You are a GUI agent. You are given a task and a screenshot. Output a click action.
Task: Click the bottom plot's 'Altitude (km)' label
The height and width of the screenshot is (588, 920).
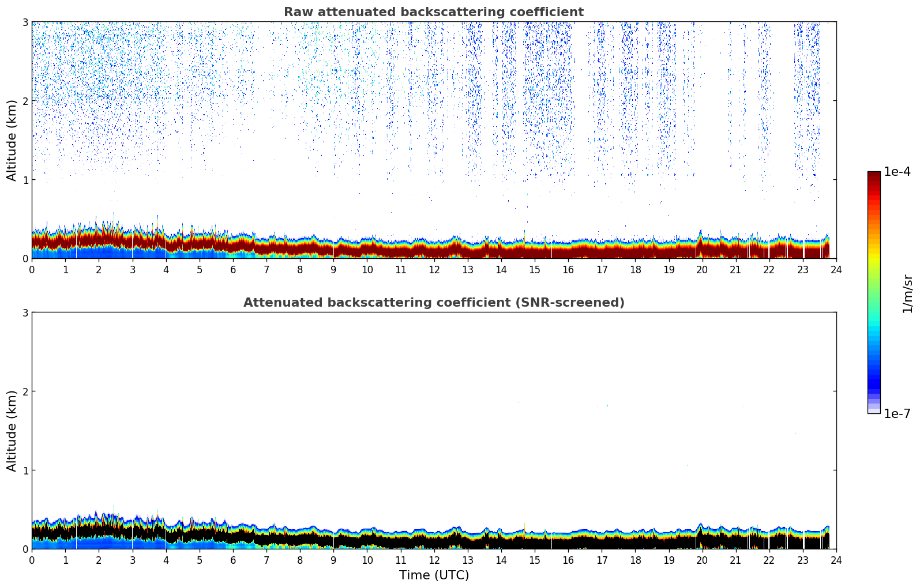pyautogui.click(x=12, y=431)
